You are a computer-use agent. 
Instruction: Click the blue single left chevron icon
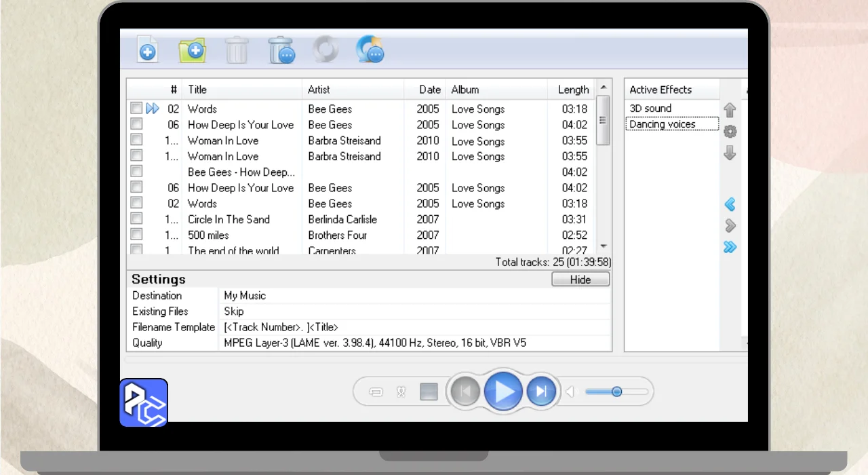(x=730, y=204)
